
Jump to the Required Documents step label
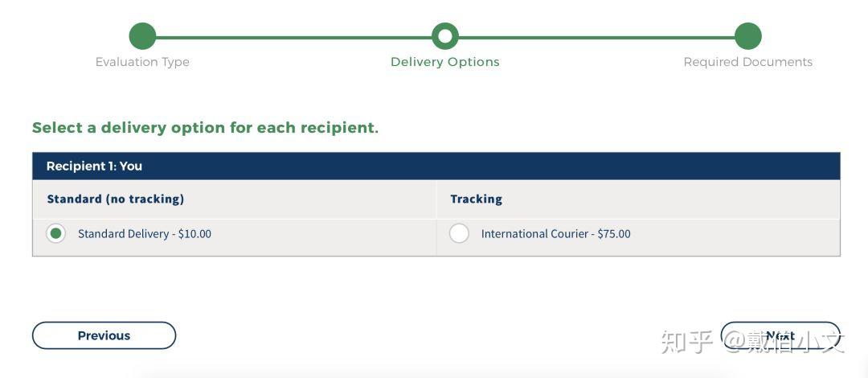(747, 62)
